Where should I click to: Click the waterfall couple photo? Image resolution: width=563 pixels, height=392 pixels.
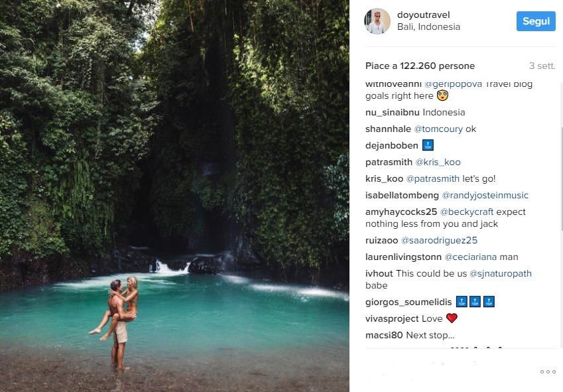pyautogui.click(x=174, y=196)
